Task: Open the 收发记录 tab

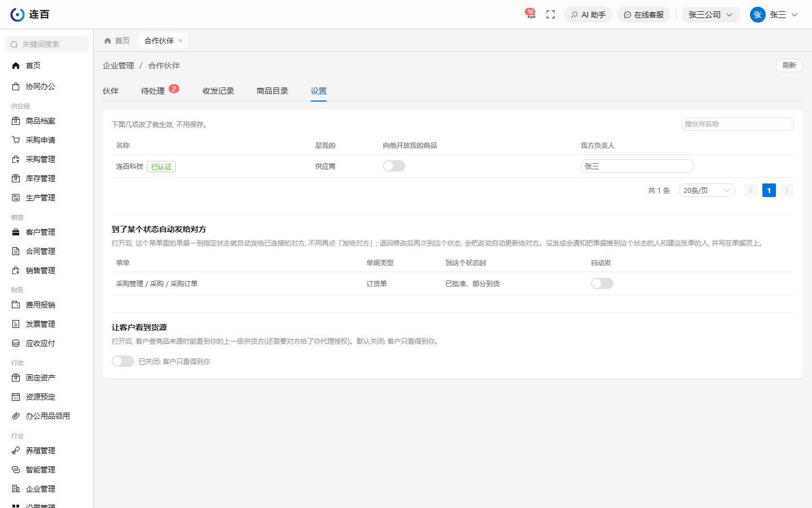Action: point(218,91)
